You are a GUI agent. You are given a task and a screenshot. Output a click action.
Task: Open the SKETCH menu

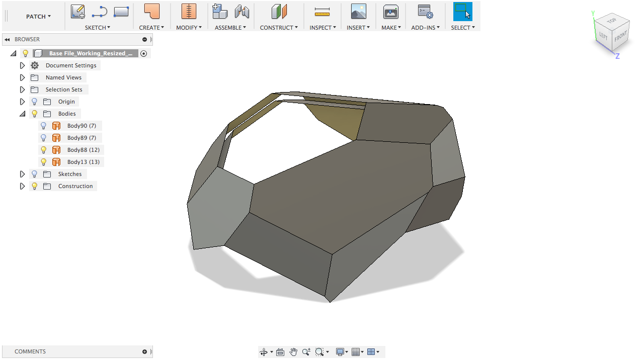98,28
